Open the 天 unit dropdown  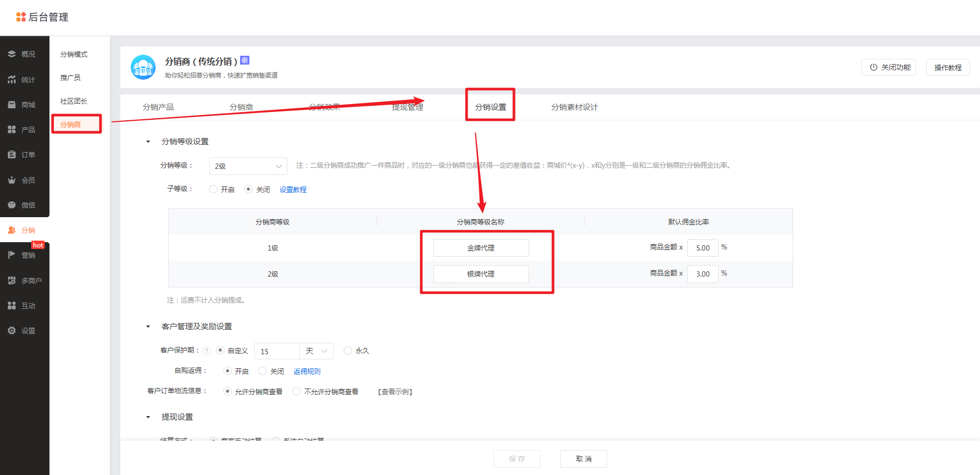click(x=317, y=351)
